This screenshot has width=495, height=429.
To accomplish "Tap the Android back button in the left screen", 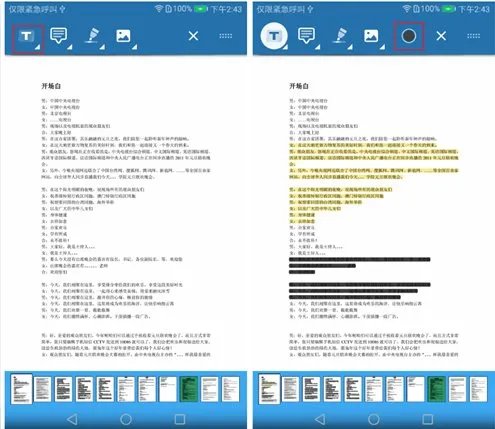I will pos(72,419).
